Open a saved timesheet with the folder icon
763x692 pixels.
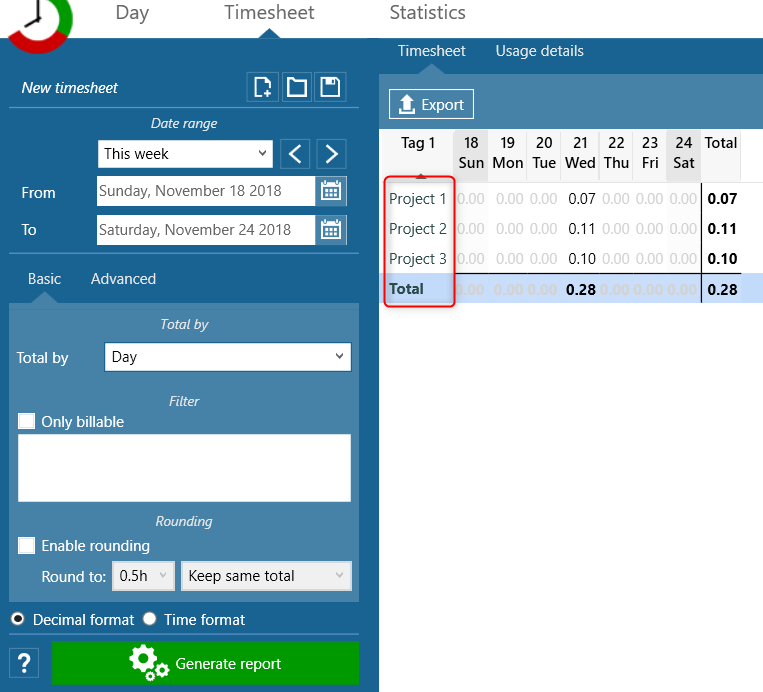point(296,88)
